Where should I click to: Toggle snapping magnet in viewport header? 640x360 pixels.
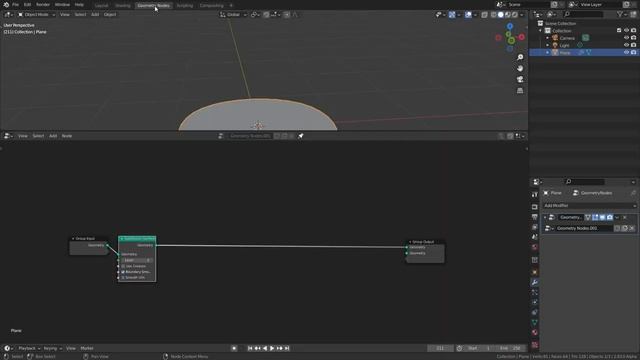tap(266, 15)
